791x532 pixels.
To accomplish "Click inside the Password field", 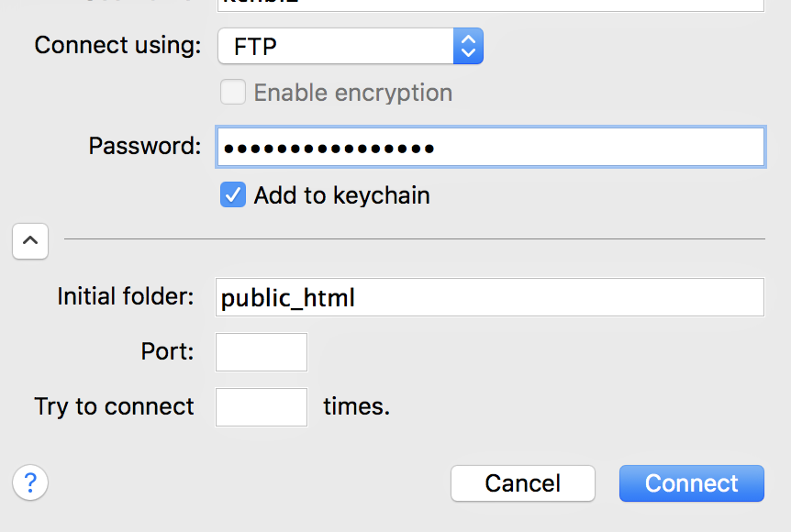I will pos(490,146).
